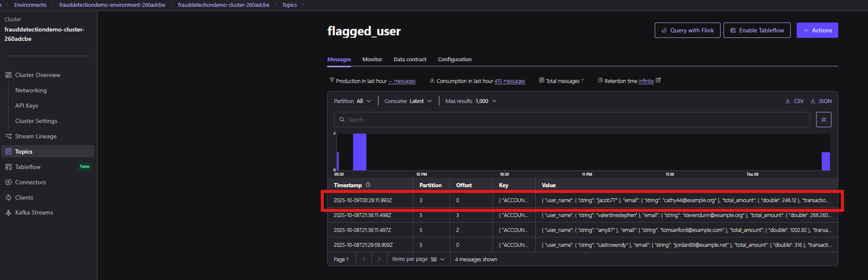Screen dimensions: 868x280
Task: Open the Consume Latest dropdown
Action: [408, 101]
